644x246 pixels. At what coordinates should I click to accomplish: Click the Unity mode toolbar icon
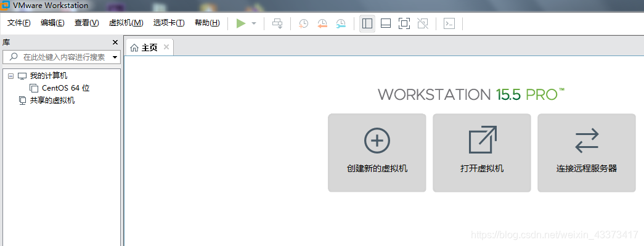pos(423,23)
